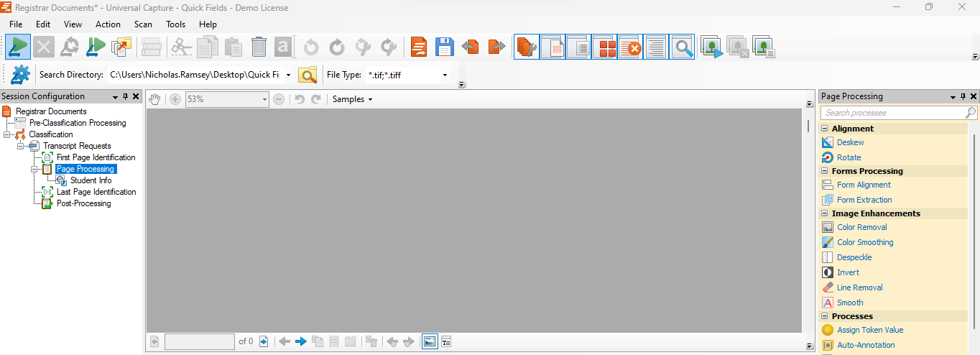This screenshot has width=980, height=355.
Task: Click the Search processes input field
Action: [894, 113]
